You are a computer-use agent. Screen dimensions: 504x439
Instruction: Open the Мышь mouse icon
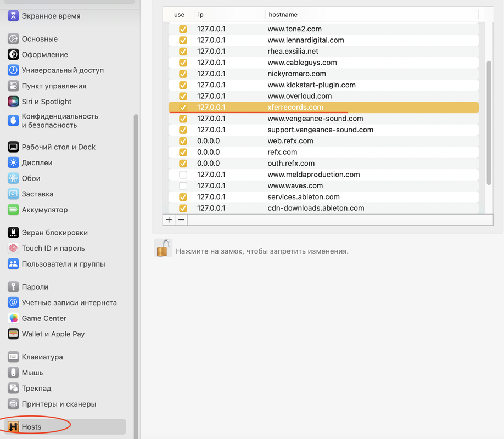coord(13,373)
